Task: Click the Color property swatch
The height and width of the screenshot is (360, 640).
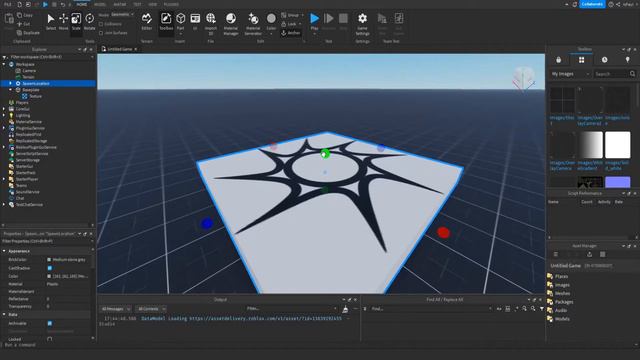Action: click(x=49, y=276)
